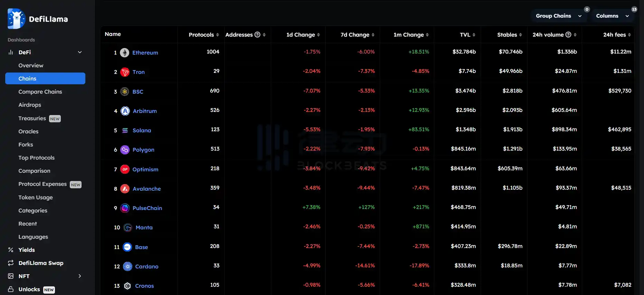Click the help icon beside 24h volume

[x=568, y=35]
